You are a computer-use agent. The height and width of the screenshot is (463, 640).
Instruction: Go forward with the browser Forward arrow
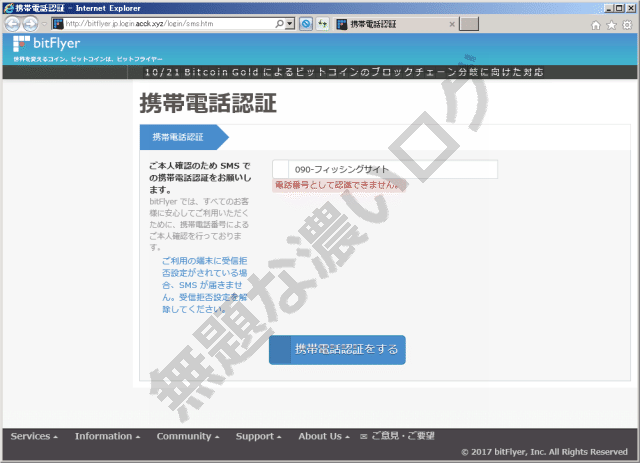(30, 24)
